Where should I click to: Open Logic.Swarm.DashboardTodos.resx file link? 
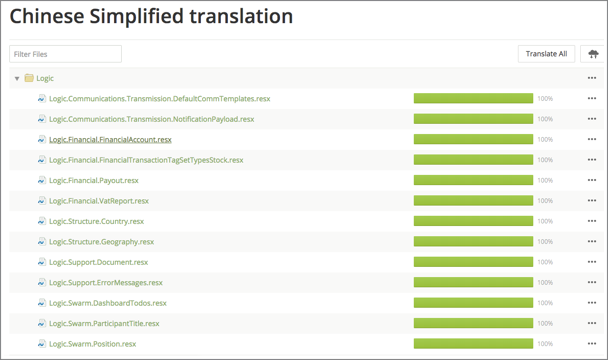pos(108,303)
